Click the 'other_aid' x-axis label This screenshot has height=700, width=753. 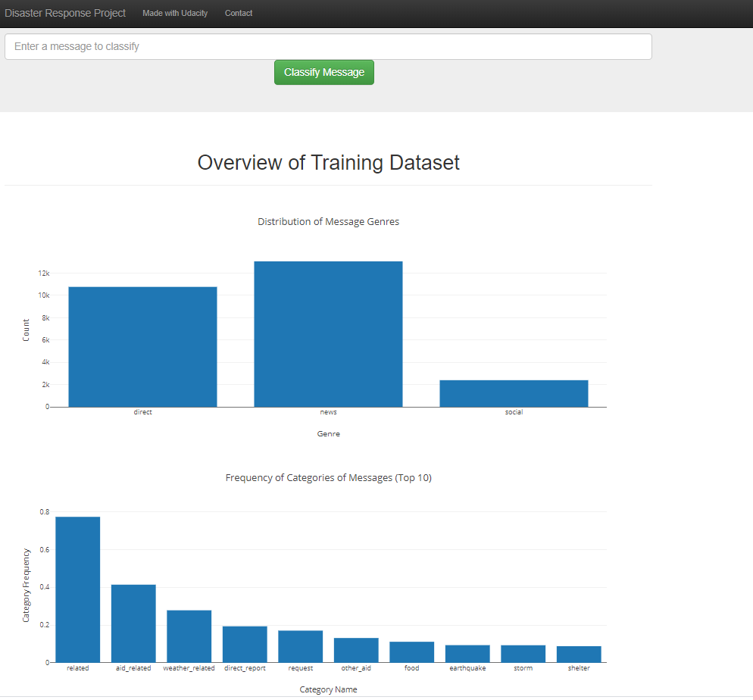click(x=356, y=668)
